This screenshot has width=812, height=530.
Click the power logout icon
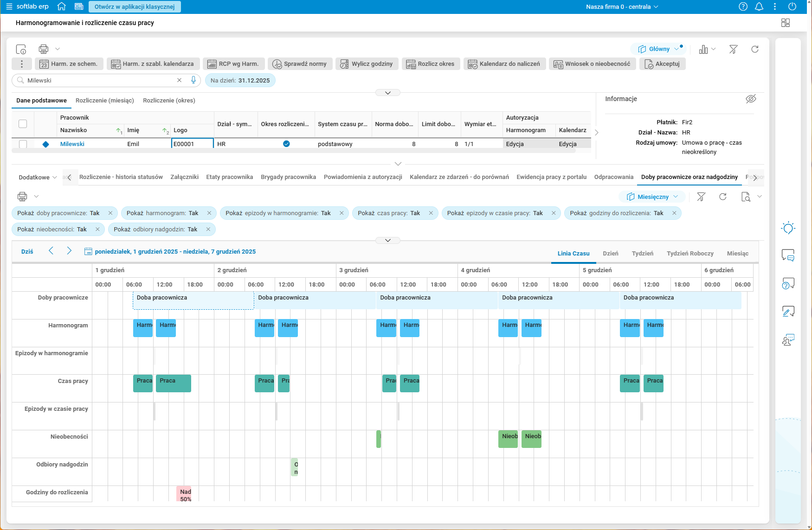coord(792,6)
